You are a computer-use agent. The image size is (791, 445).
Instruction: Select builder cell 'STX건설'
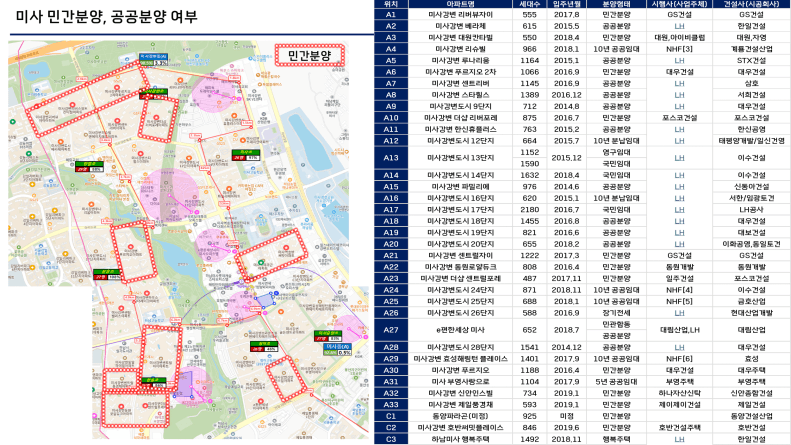click(x=751, y=61)
